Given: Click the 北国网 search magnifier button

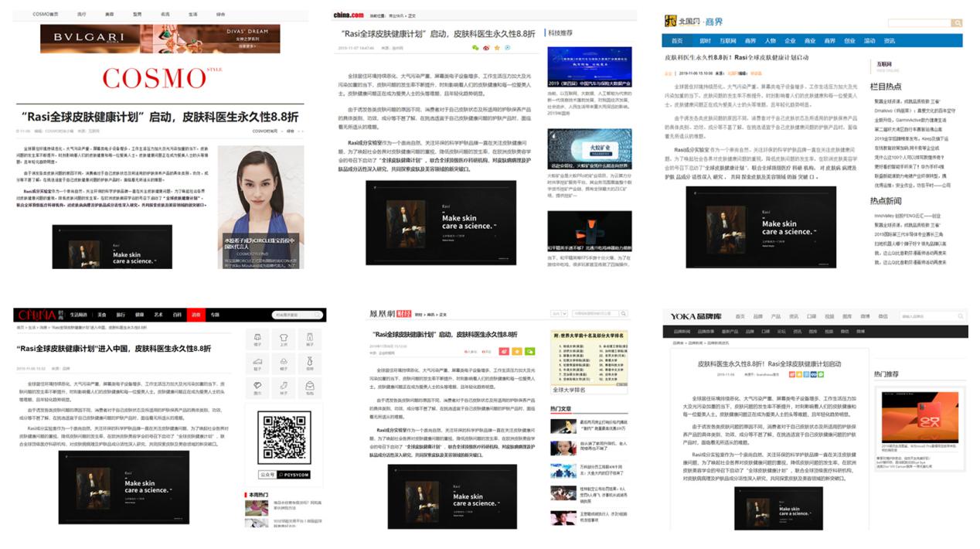Looking at the screenshot, I should point(957,23).
